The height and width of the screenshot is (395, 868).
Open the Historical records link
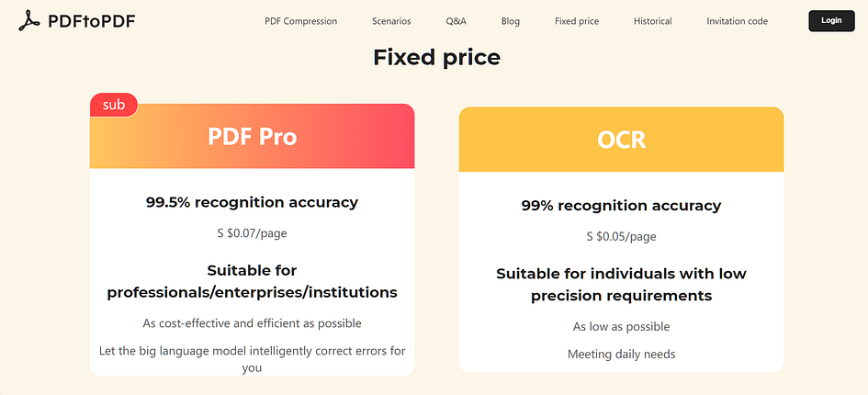point(652,21)
